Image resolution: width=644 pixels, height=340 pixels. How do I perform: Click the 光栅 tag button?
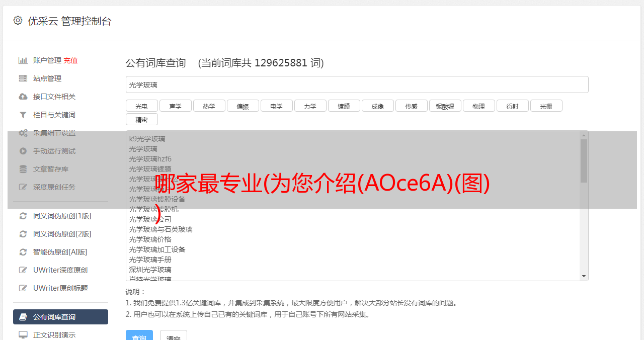click(546, 106)
